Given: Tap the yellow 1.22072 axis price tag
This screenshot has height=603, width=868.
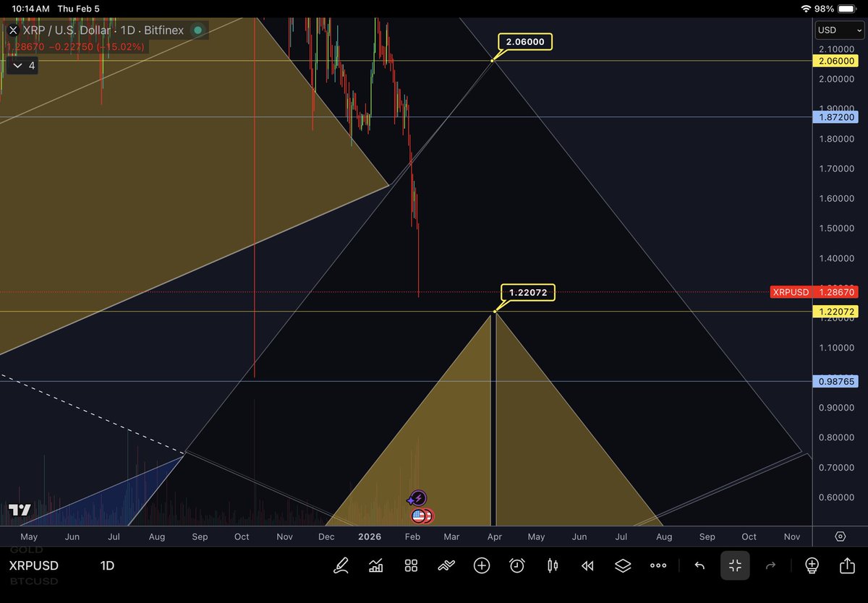Looking at the screenshot, I should click(x=835, y=312).
